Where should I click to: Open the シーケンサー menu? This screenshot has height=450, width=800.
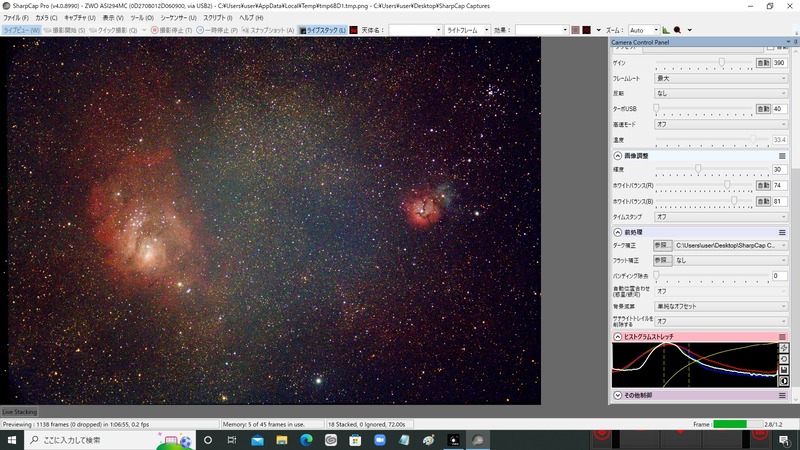coord(178,18)
